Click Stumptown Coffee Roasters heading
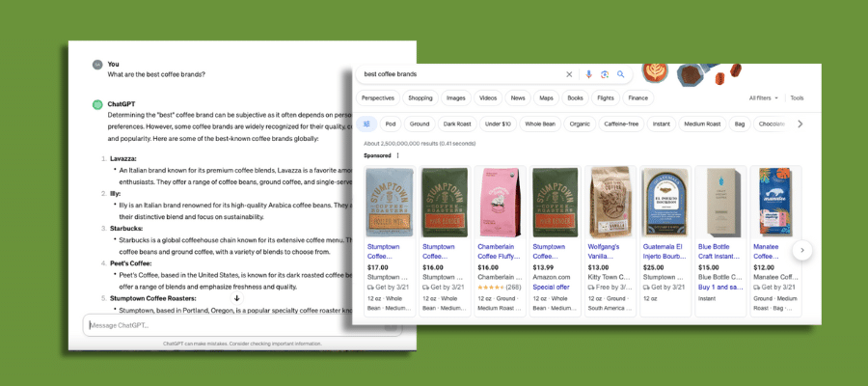Image resolution: width=868 pixels, height=386 pixels. click(152, 298)
